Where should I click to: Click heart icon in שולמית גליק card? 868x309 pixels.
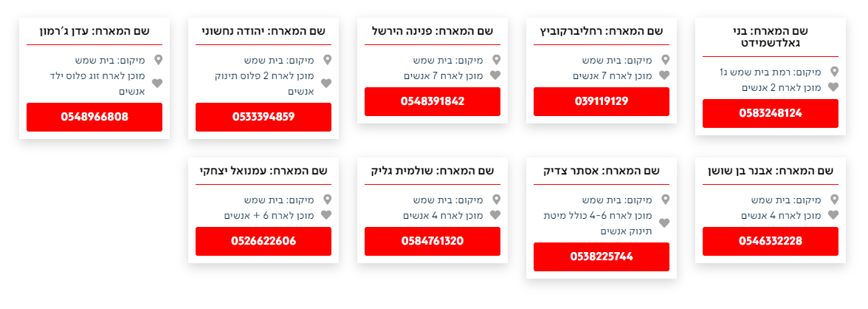(x=496, y=215)
